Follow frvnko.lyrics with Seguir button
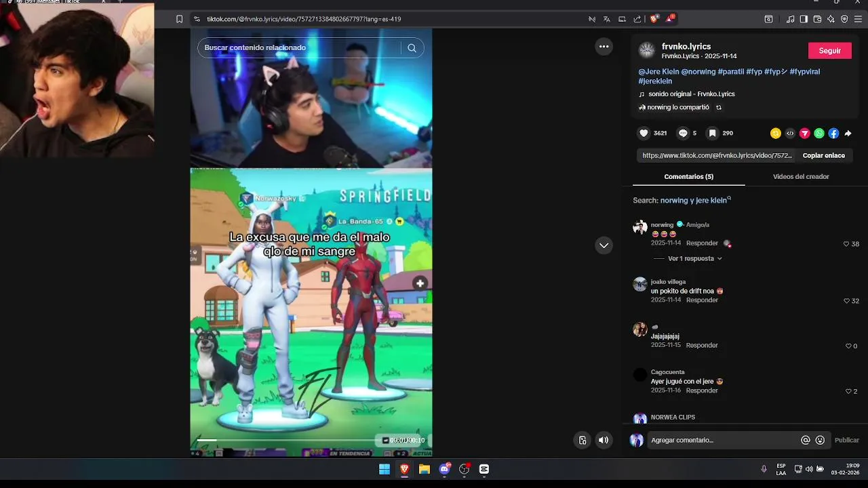 (x=829, y=51)
